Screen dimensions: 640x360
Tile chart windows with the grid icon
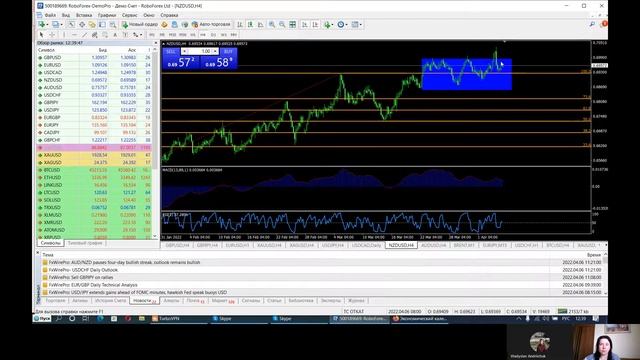293,24
